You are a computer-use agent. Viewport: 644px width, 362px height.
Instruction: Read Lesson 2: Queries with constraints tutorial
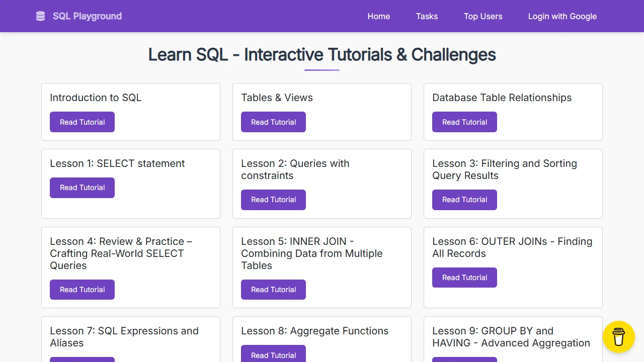coord(273,200)
